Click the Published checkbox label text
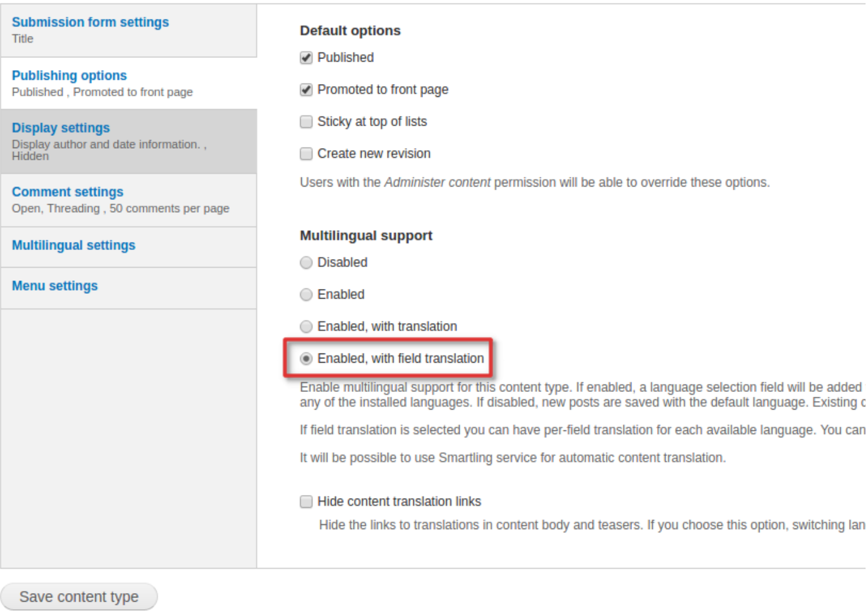This screenshot has width=868, height=612. coord(346,58)
